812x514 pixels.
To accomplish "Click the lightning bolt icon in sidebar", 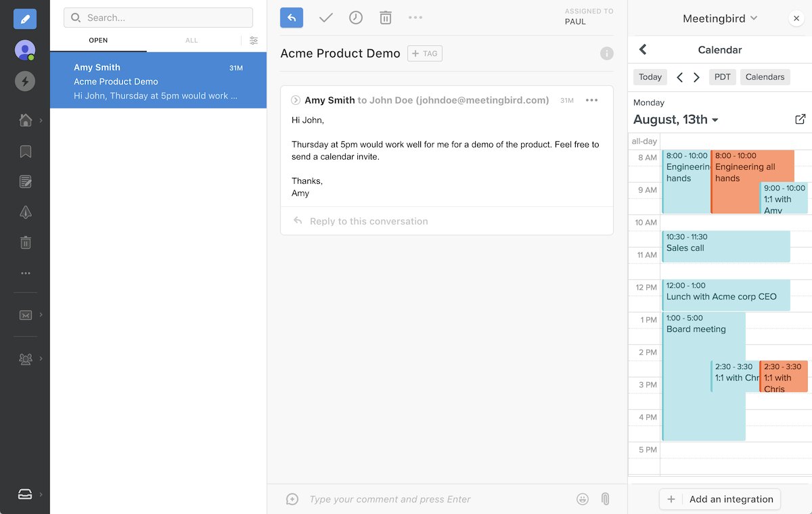I will [25, 82].
